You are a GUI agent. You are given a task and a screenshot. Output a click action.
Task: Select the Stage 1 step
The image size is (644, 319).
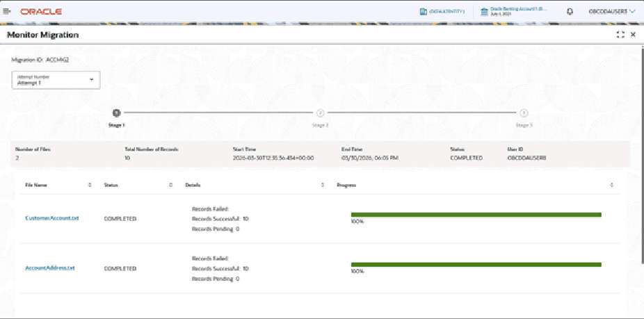click(117, 113)
